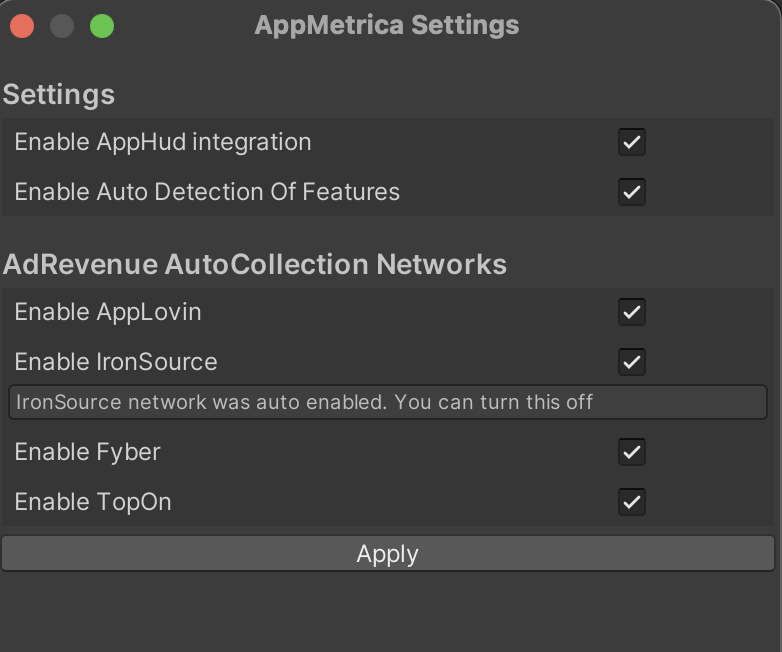Click the Enable AppHud integration label
The width and height of the screenshot is (782, 652).
tap(163, 142)
